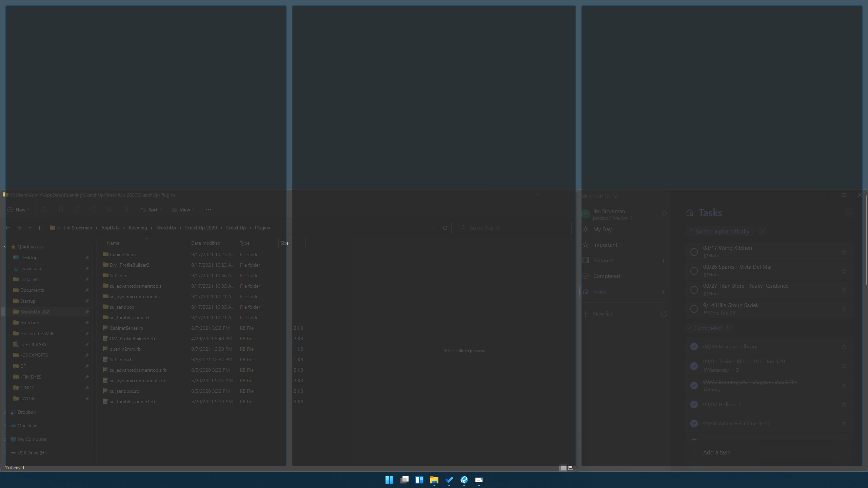The image size is (868, 488).
Task: Click Add a task in To Do
Action: (x=716, y=452)
